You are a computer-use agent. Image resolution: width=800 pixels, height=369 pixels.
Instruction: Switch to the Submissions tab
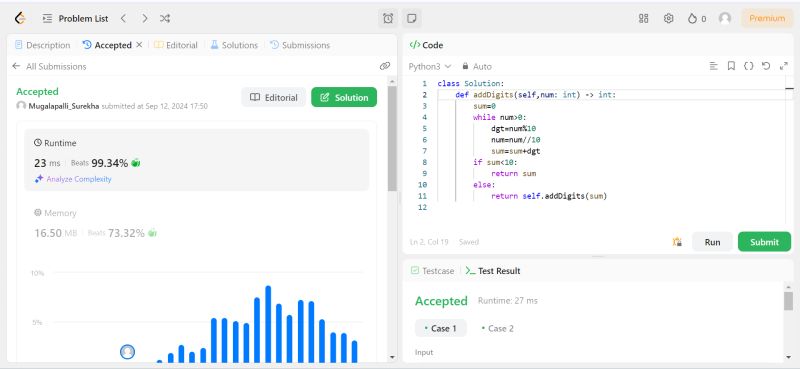pyautogui.click(x=300, y=45)
